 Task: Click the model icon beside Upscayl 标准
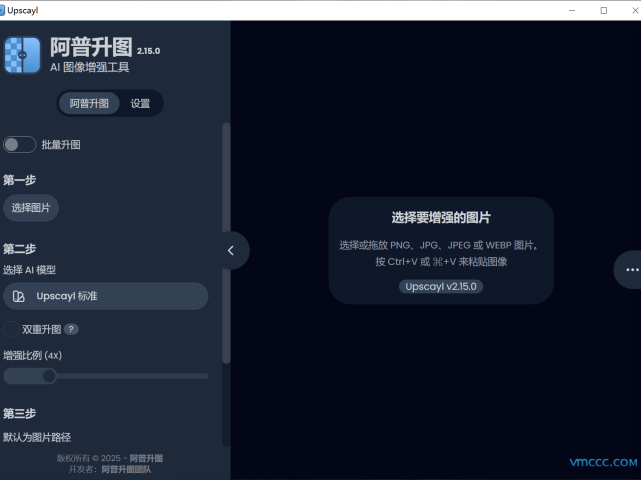coord(18,296)
